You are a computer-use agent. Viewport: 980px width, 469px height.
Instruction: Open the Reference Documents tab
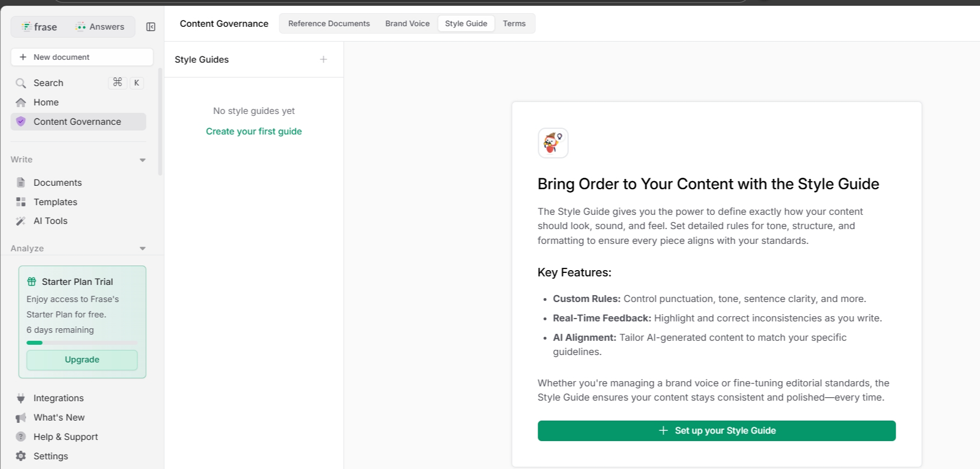tap(329, 23)
